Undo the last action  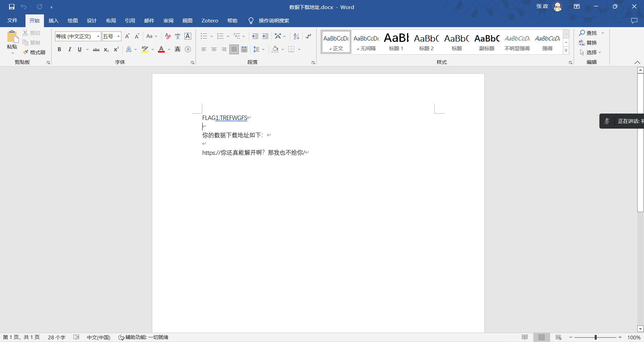click(23, 7)
